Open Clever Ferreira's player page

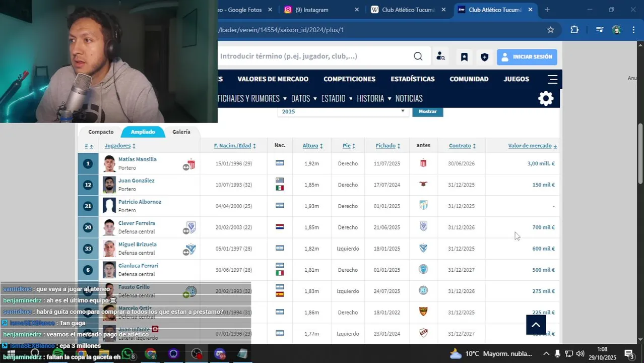tap(137, 223)
